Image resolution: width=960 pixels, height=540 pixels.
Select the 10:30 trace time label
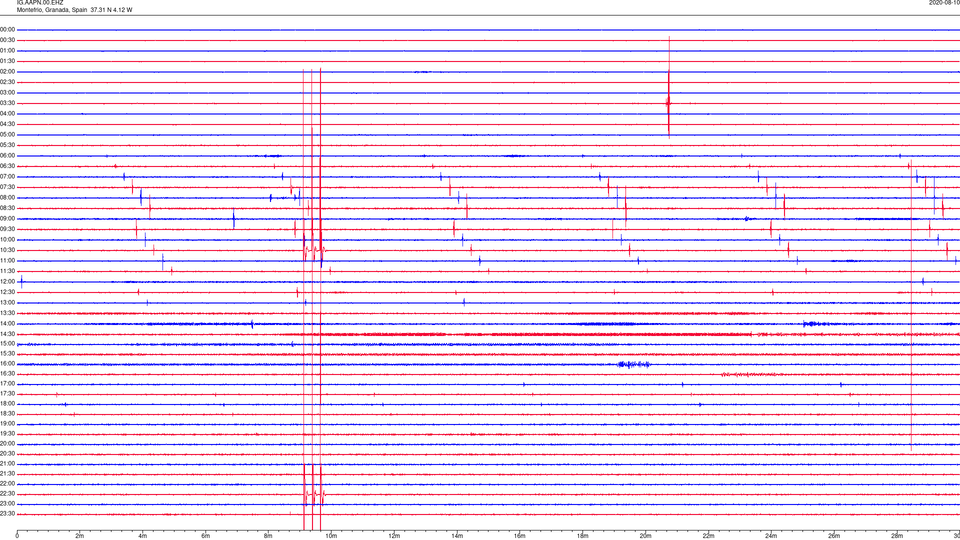[x=7, y=250]
